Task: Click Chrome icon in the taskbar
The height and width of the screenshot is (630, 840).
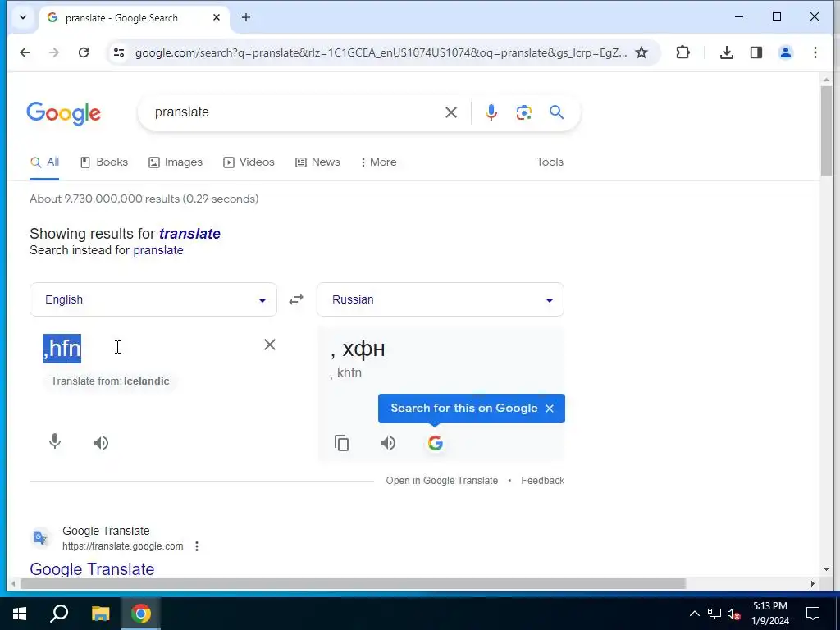Action: point(141,614)
